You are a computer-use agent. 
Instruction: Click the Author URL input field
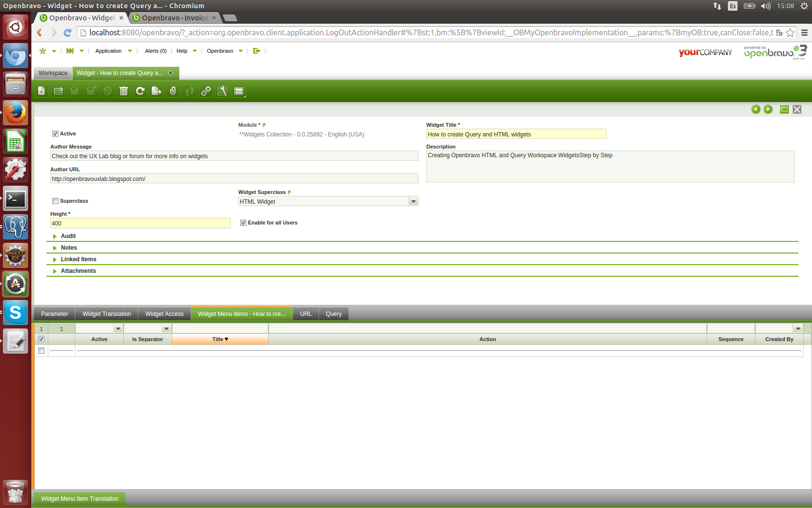pos(234,179)
